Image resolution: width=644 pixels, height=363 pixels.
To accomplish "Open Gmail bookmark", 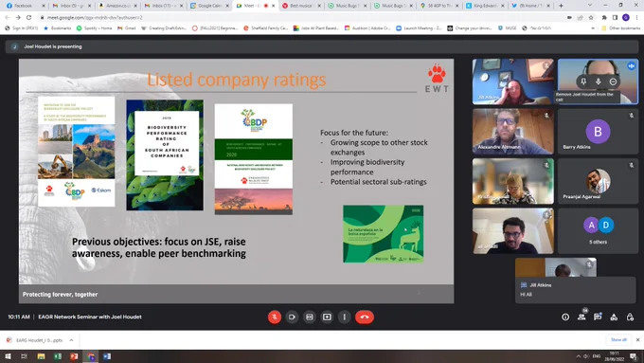I will click(127, 28).
